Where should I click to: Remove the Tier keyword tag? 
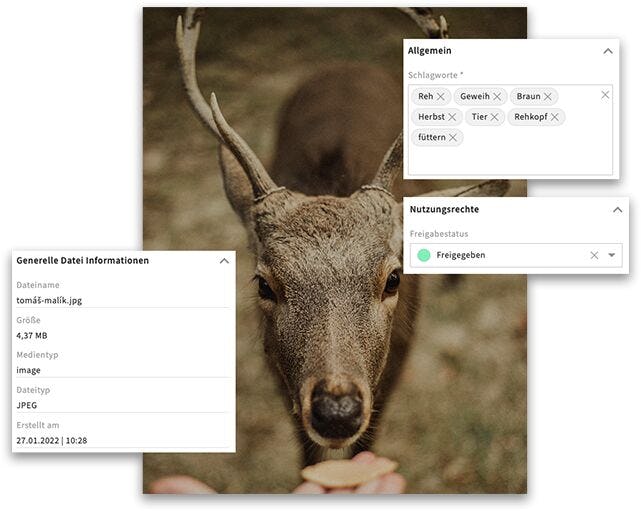(x=494, y=117)
